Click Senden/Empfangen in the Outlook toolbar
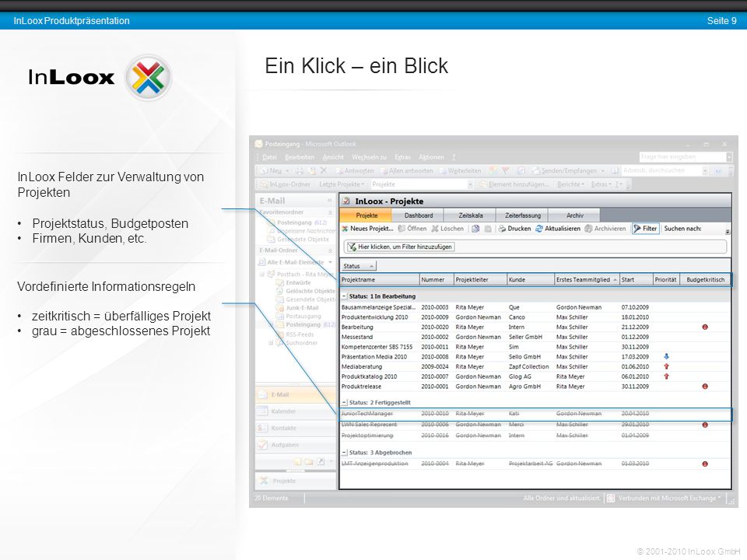Viewport: 747px width, 560px height. tap(565, 170)
